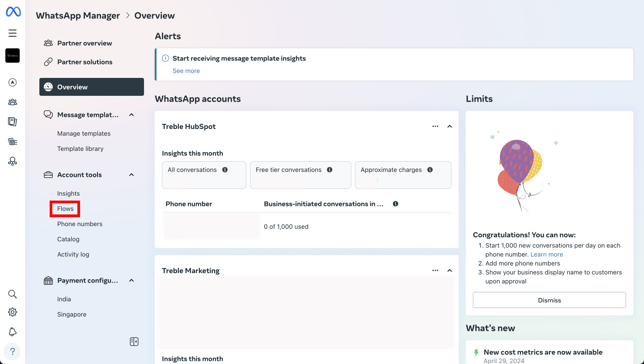Select the black business account avatar

coord(13,56)
